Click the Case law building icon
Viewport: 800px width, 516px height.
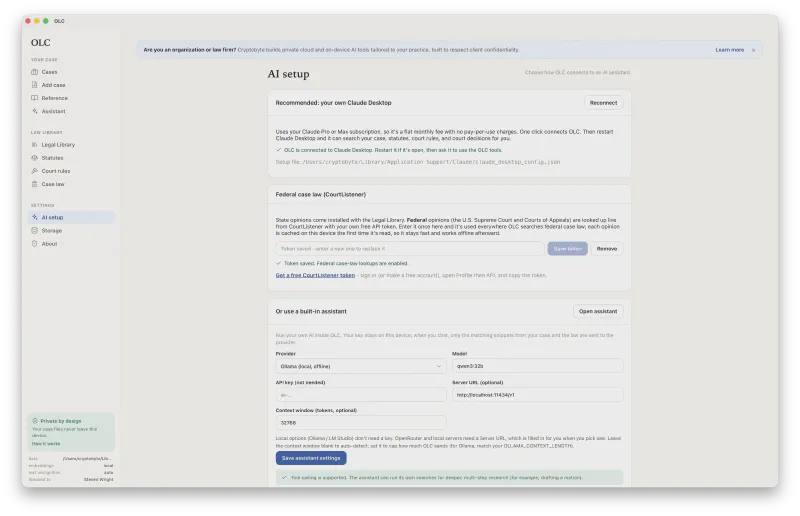(35, 184)
